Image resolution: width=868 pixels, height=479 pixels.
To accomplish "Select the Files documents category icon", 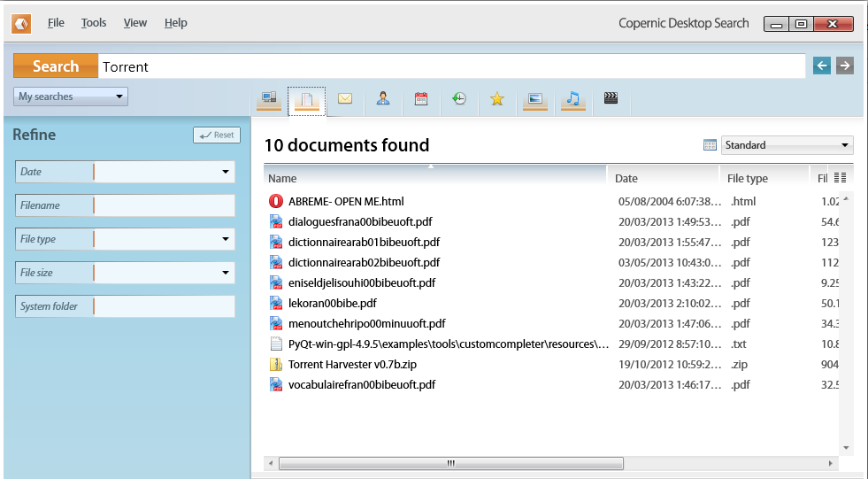I will (307, 100).
